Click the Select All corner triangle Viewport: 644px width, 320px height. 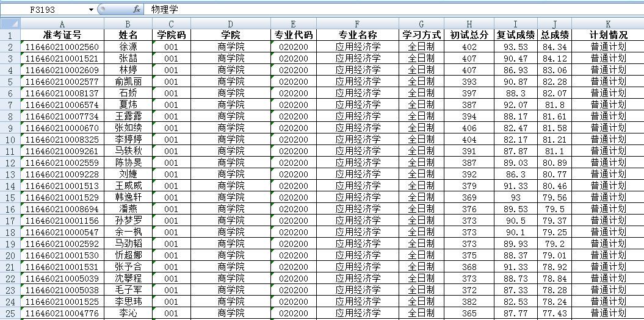point(10,23)
